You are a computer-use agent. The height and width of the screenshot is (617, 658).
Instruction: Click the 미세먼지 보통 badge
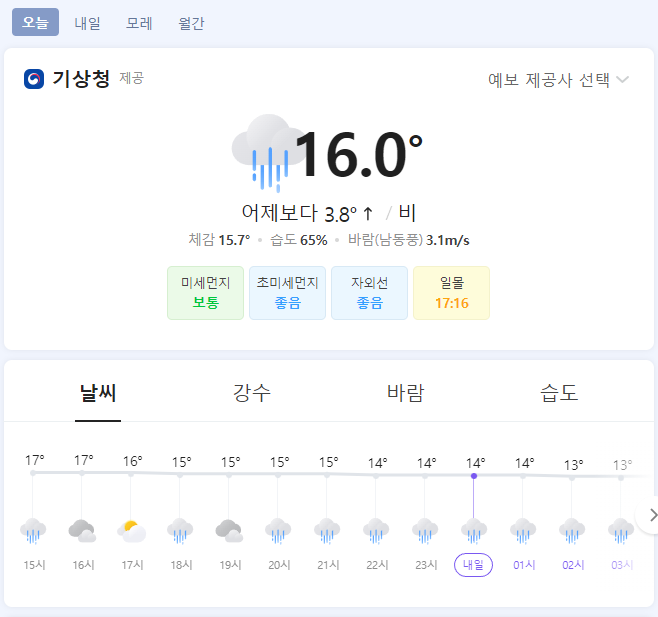205,293
